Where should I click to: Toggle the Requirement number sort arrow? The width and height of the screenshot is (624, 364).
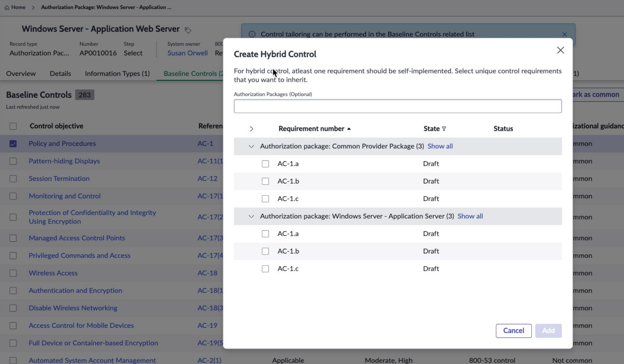click(349, 129)
